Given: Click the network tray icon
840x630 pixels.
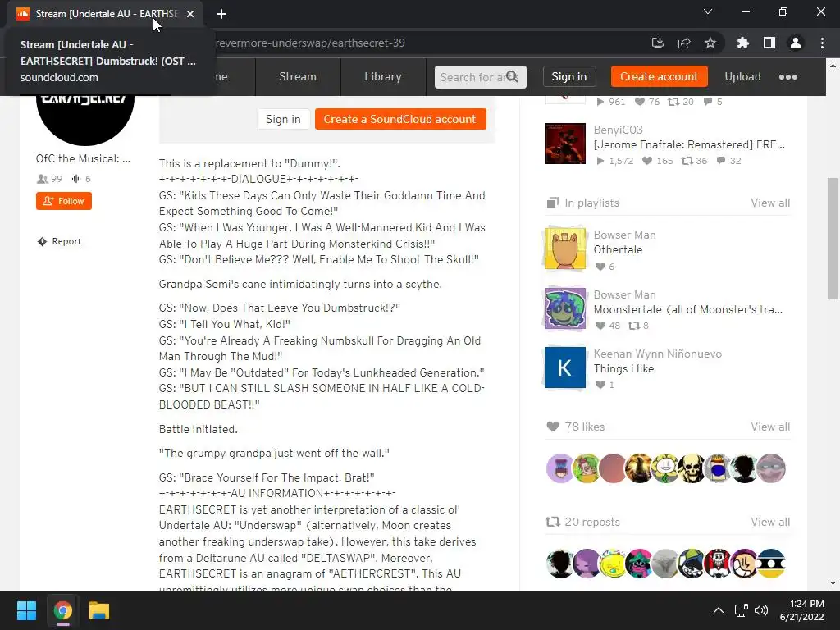Looking at the screenshot, I should pos(741,610).
